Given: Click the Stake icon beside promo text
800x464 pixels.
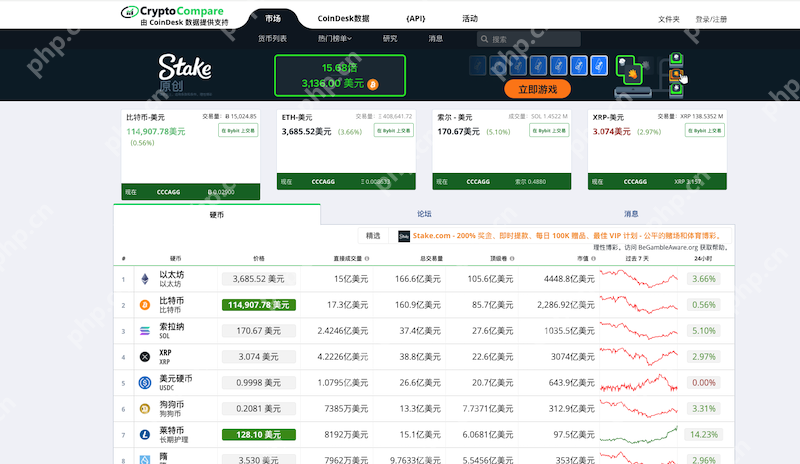Looking at the screenshot, I should click(404, 236).
